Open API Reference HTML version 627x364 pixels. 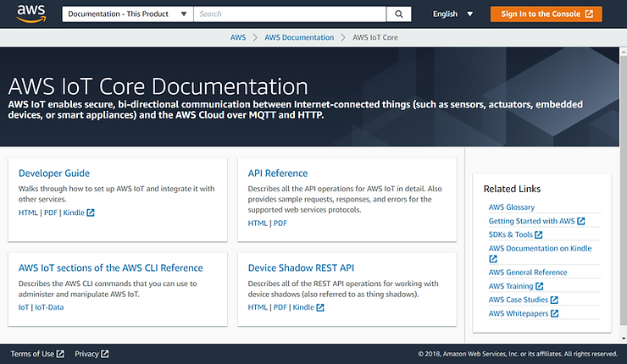coord(258,223)
